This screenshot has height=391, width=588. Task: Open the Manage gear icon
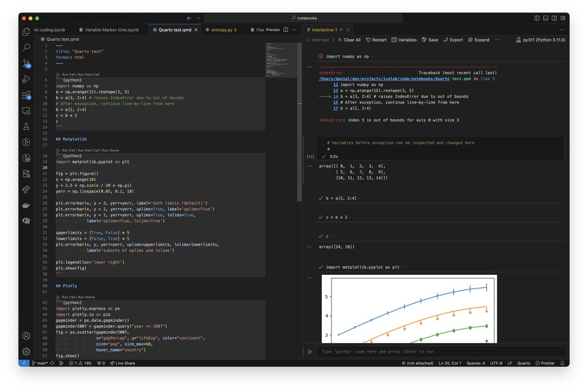26,351
